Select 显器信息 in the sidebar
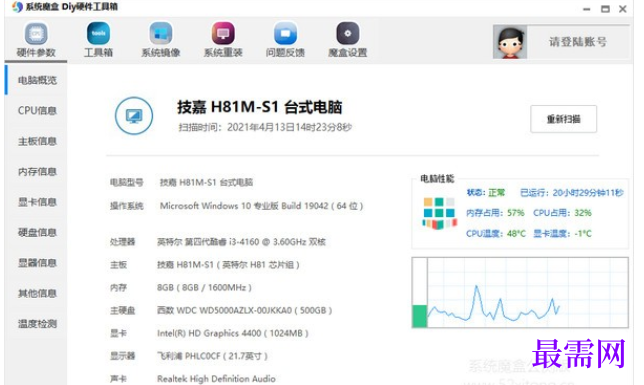Screen dimensions: 644x385 click(37, 263)
